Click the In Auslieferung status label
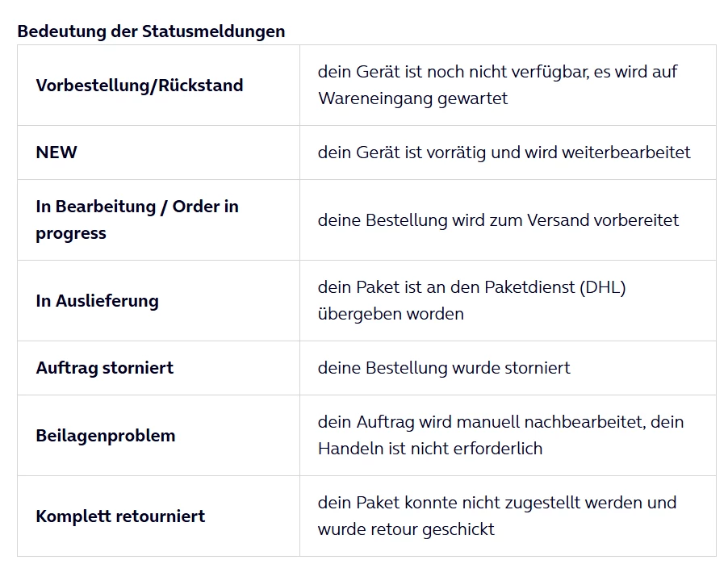The width and height of the screenshot is (728, 581). pos(98,301)
